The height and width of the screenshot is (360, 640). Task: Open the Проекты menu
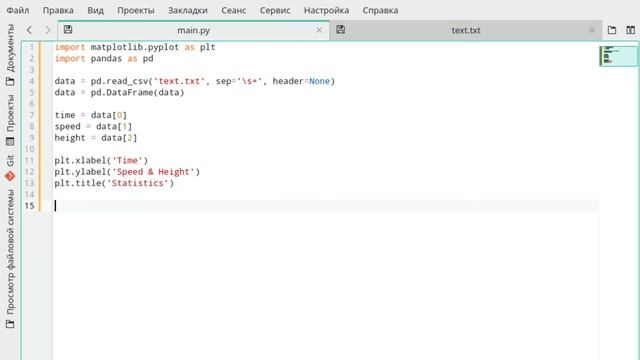[136, 10]
